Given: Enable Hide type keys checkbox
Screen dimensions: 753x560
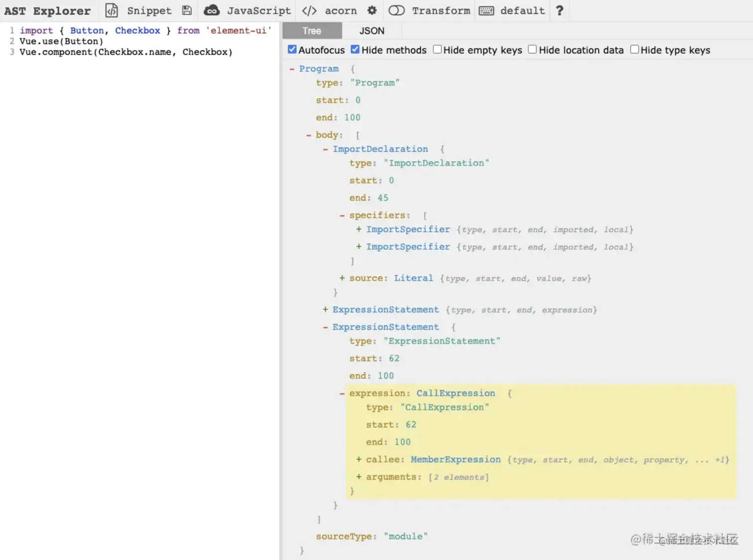Looking at the screenshot, I should click(634, 49).
